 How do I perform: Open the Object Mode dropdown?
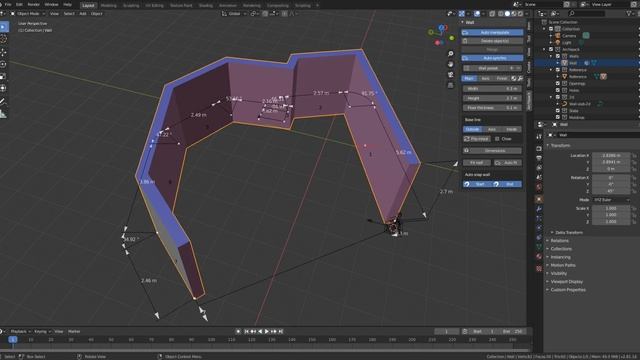[28, 13]
